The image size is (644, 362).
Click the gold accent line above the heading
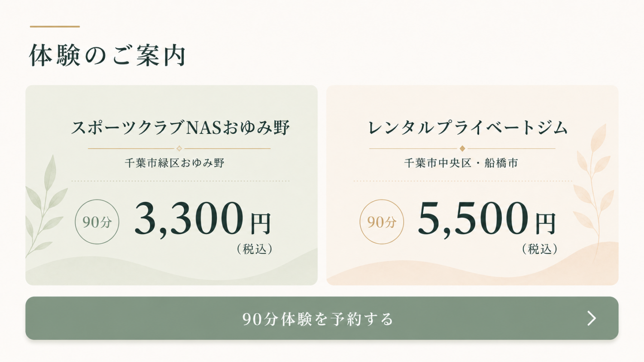[55, 27]
